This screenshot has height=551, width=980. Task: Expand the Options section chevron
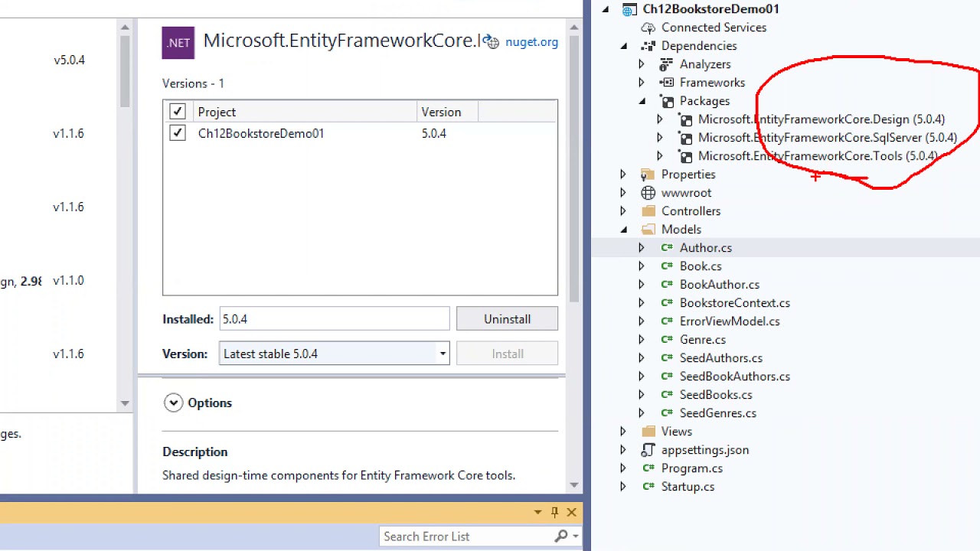(173, 403)
